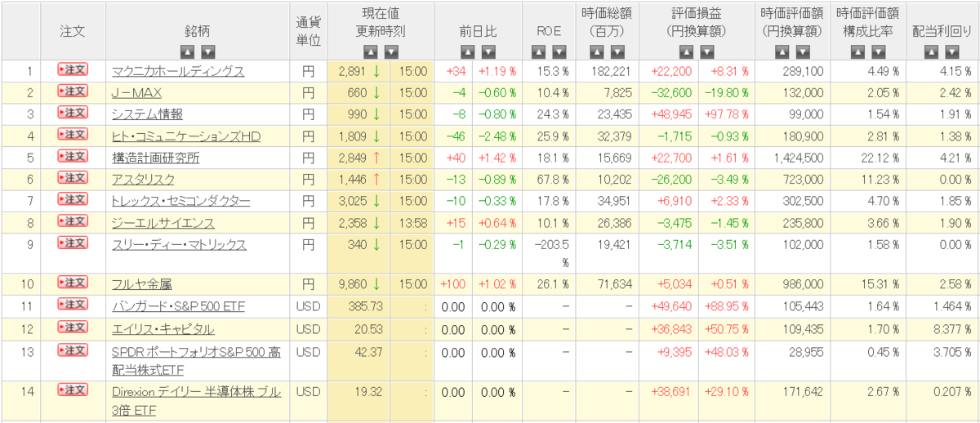The height and width of the screenshot is (423, 980).
Task: Sort ROE column descending
Action: pyautogui.click(x=559, y=51)
